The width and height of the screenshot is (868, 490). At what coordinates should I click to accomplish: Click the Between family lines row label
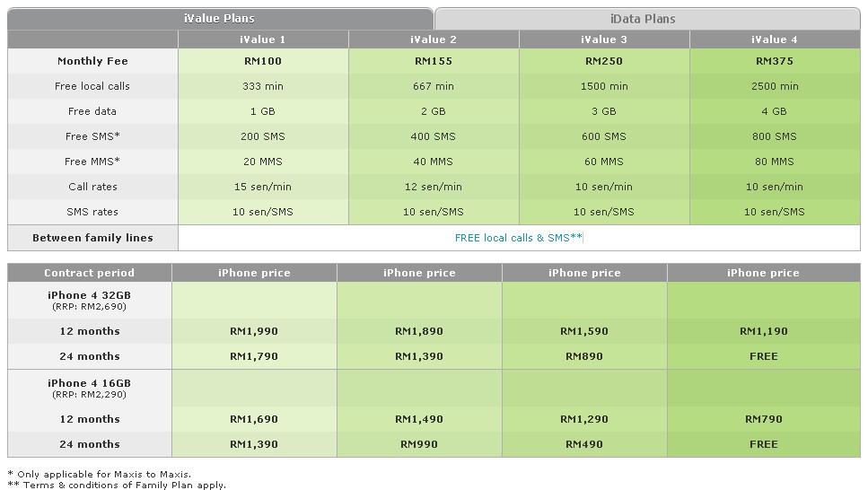point(92,238)
